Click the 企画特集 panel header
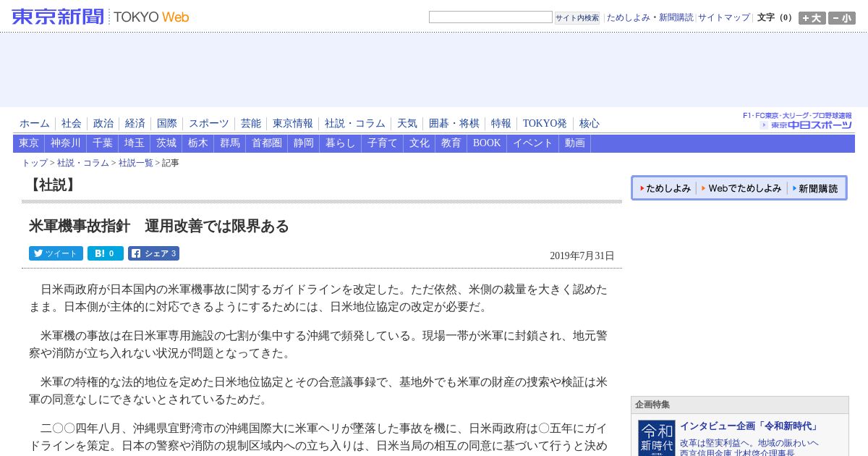Screen dimensions: 868x456 click(x=739, y=405)
